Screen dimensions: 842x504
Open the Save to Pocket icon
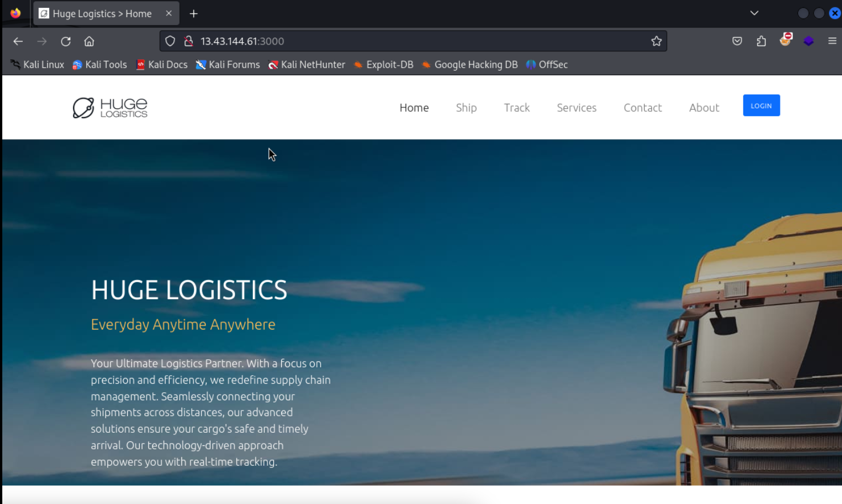pyautogui.click(x=737, y=41)
